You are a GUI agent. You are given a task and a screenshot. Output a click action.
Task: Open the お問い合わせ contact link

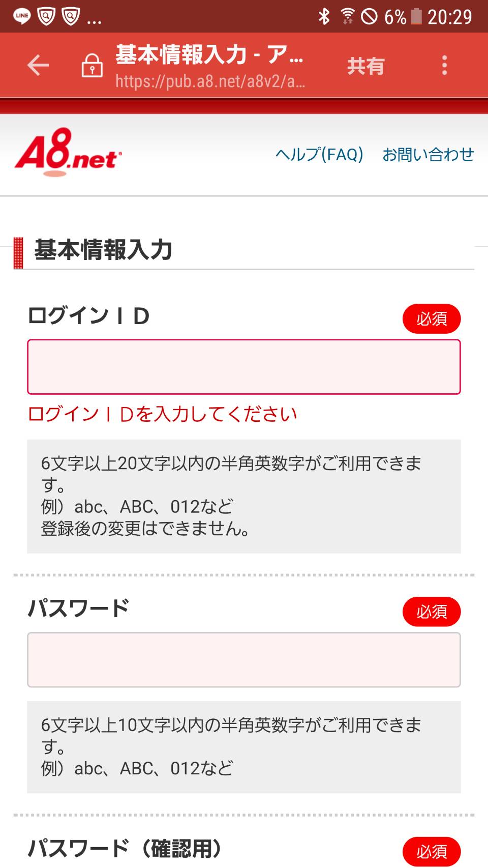428,154
